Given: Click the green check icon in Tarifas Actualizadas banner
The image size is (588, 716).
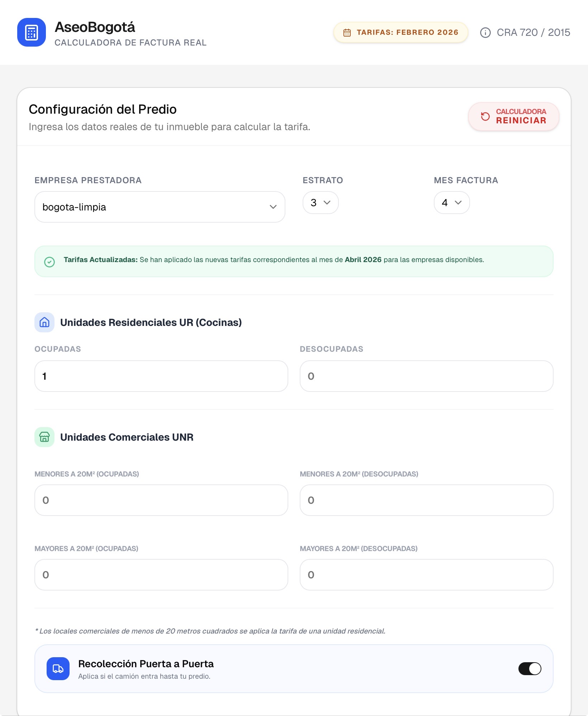Looking at the screenshot, I should tap(49, 263).
